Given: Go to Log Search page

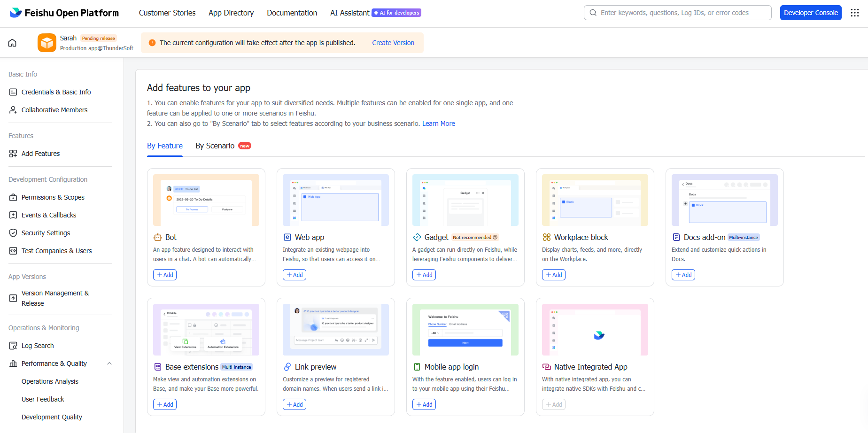Looking at the screenshot, I should pyautogui.click(x=38, y=346).
